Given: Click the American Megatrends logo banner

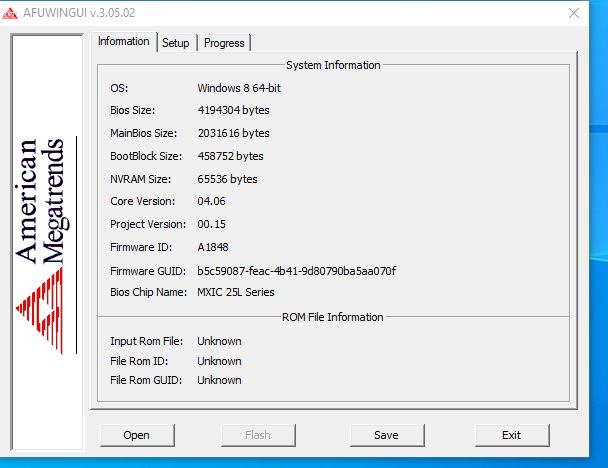Looking at the screenshot, I should coord(47,243).
